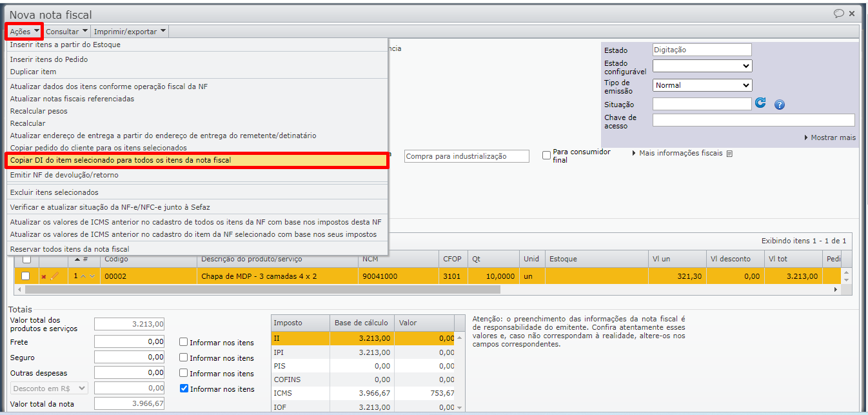
Task: Open the Tipo de emissão dropdown
Action: click(x=702, y=85)
